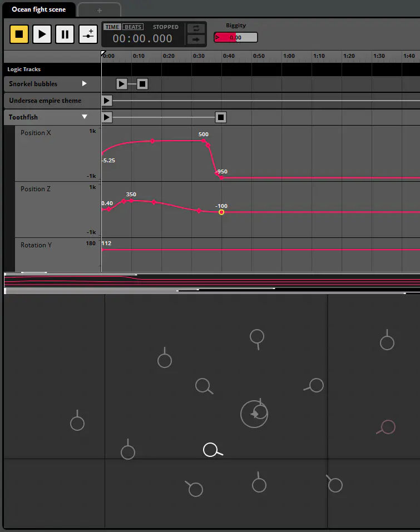Select the Snorkel bubbles track name
The image size is (420, 532).
[33, 84]
